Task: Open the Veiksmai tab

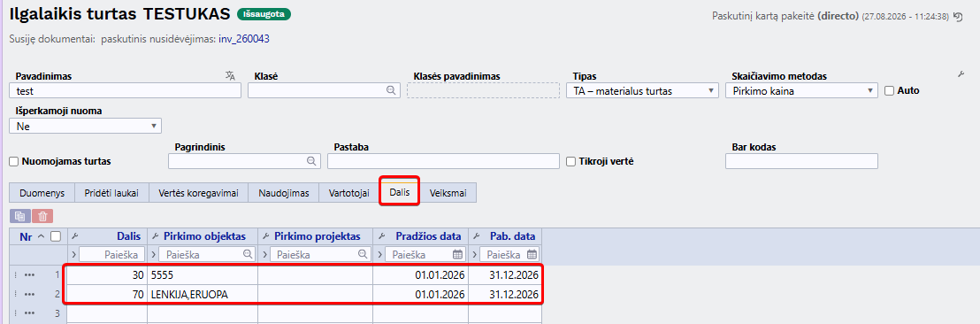Action: click(x=448, y=193)
